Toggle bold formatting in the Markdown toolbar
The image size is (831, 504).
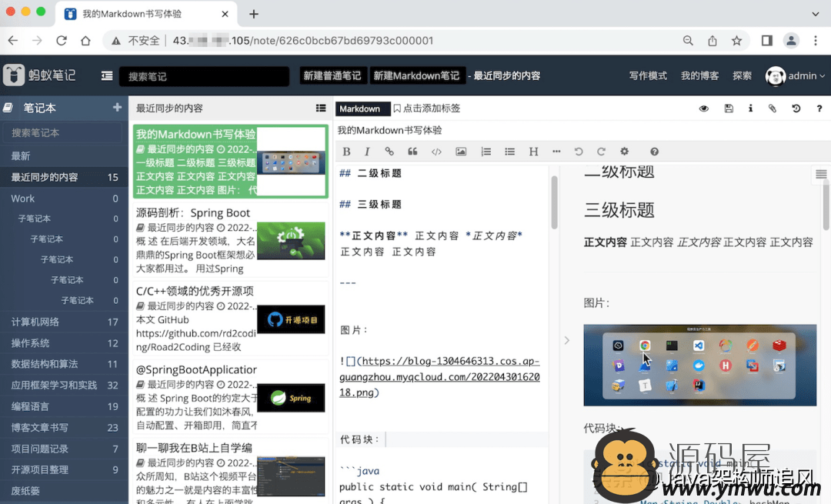[346, 152]
